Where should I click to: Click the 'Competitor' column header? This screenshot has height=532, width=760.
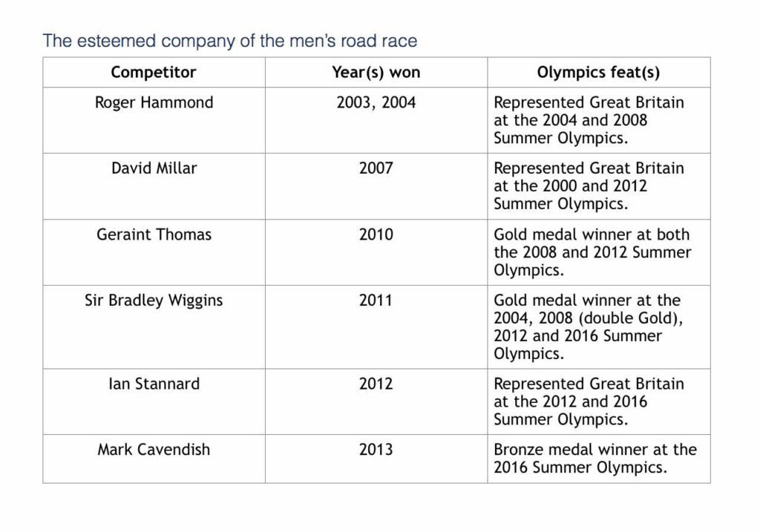154,73
